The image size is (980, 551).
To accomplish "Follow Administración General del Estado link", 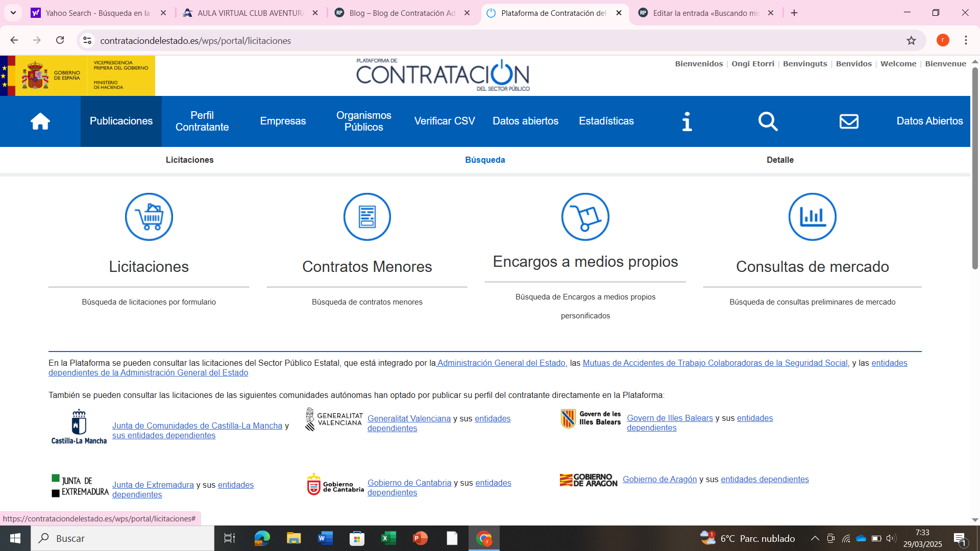I will pyautogui.click(x=501, y=363).
